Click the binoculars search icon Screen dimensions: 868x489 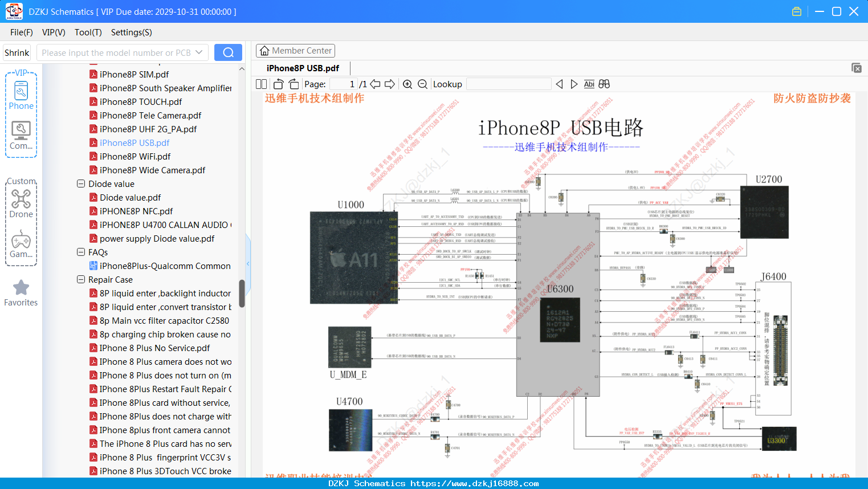tap(604, 84)
